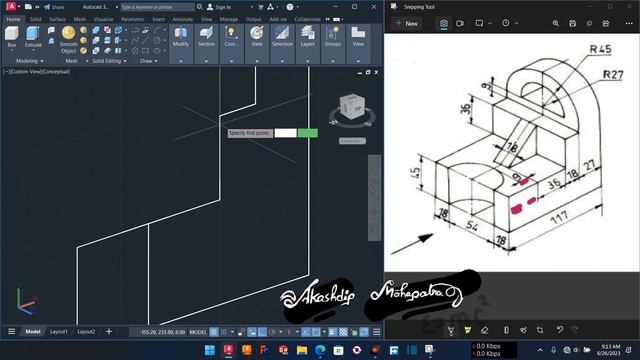
Task: Expand the Solid Editing panel dropdown
Action: click(125, 61)
